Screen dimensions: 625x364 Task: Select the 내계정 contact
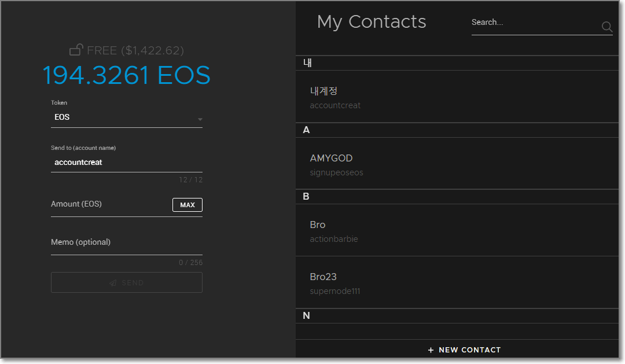pos(457,97)
